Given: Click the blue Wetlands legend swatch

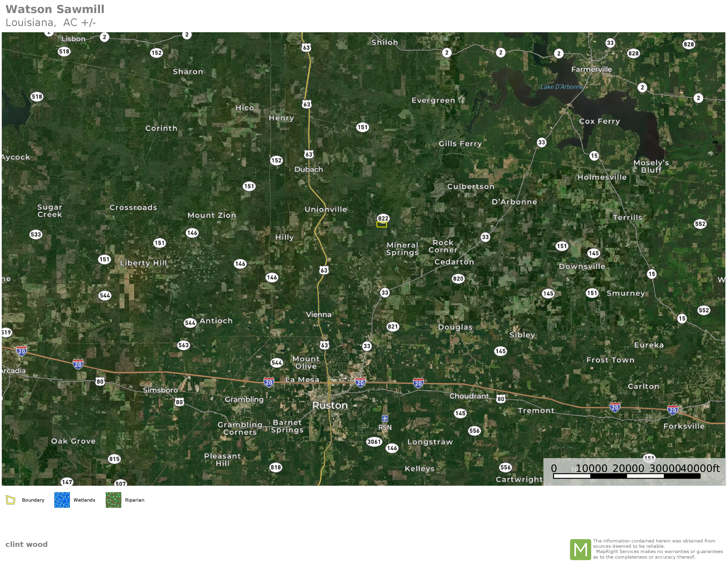Looking at the screenshot, I should click(62, 500).
